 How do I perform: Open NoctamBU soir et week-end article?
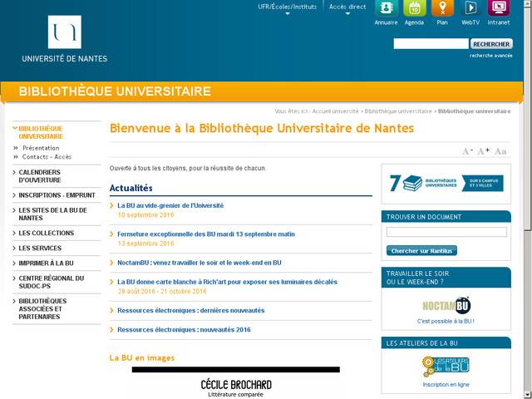tap(199, 263)
